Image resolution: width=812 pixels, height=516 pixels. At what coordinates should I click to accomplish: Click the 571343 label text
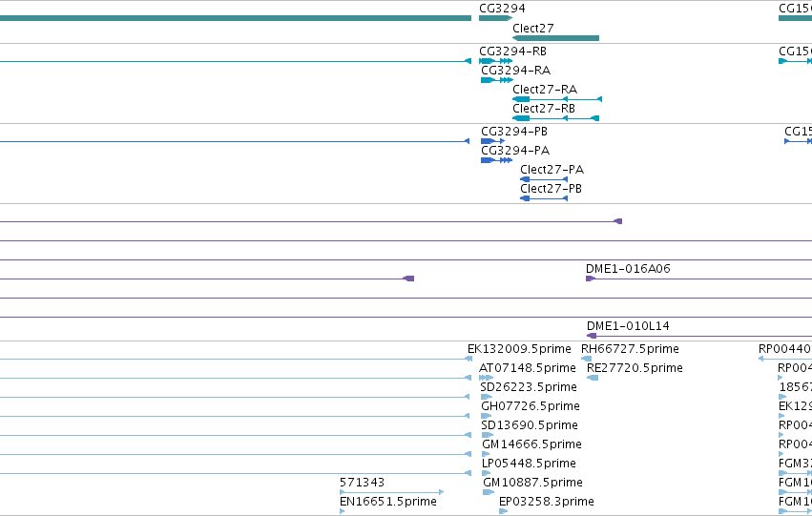click(362, 483)
